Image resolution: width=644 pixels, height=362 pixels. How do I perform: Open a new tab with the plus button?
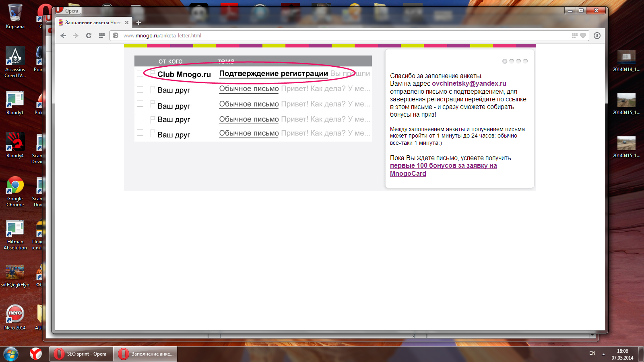coord(138,23)
